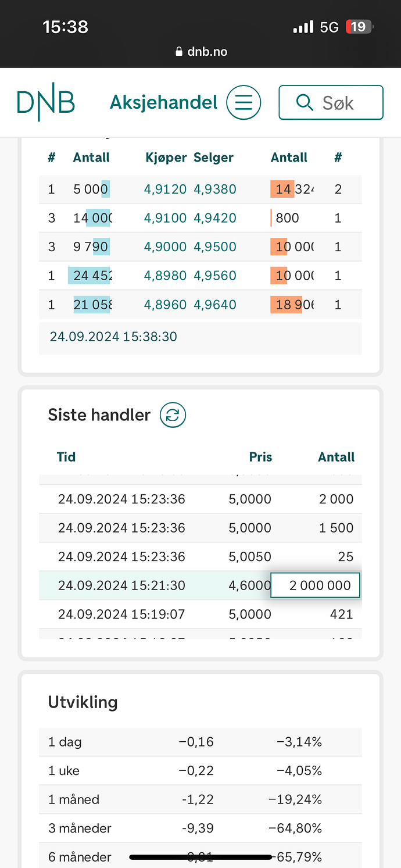Refresh the Siste handler list

tap(173, 415)
